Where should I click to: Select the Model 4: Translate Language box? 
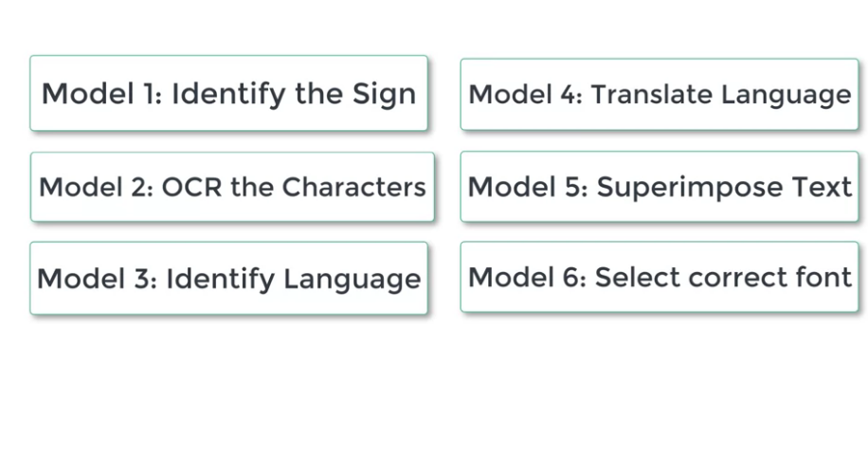[x=660, y=94]
